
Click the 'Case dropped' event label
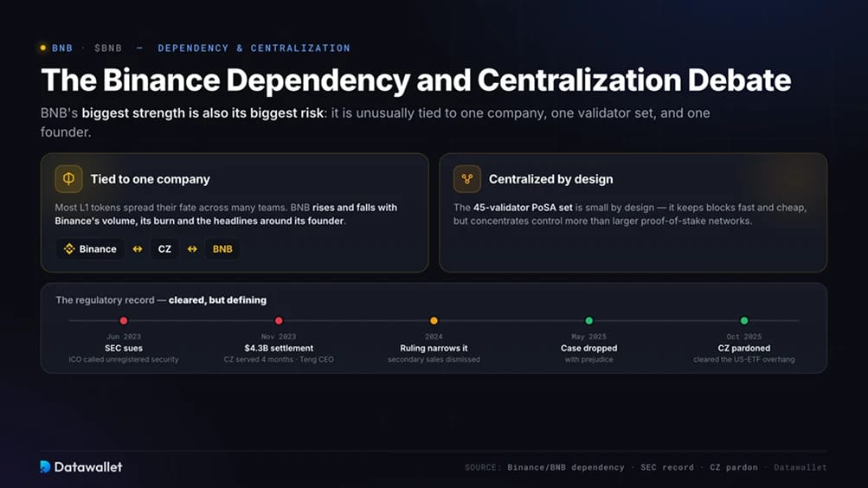point(589,348)
